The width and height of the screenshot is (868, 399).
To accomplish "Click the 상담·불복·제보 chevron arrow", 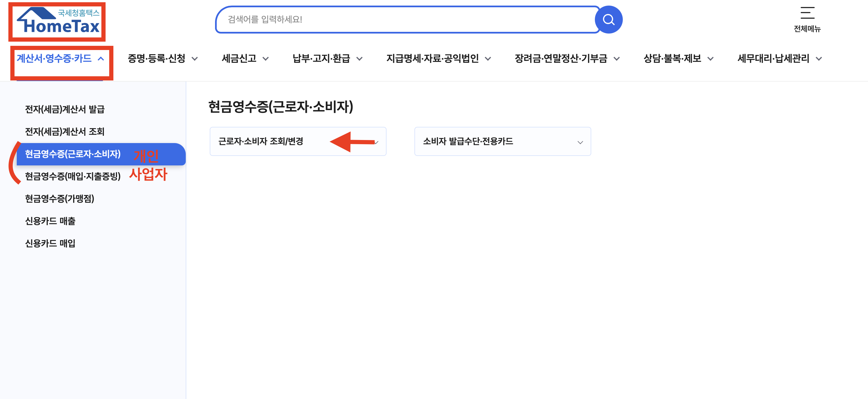I will (710, 59).
